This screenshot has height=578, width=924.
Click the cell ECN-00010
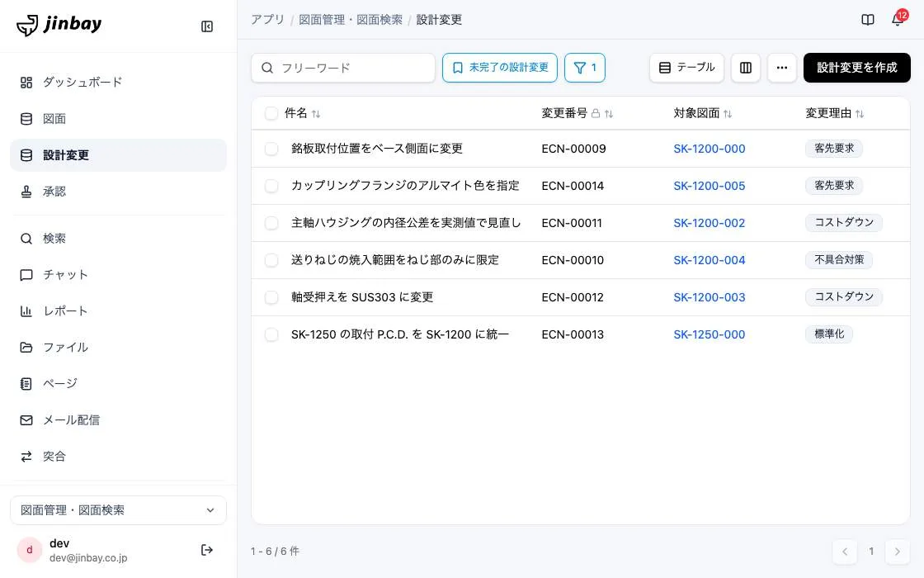[x=573, y=260]
